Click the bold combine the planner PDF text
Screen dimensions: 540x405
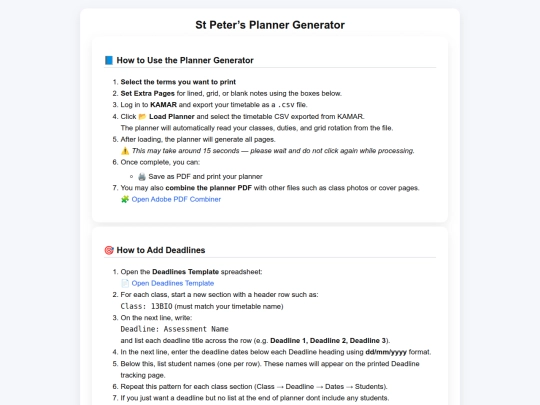pos(208,188)
